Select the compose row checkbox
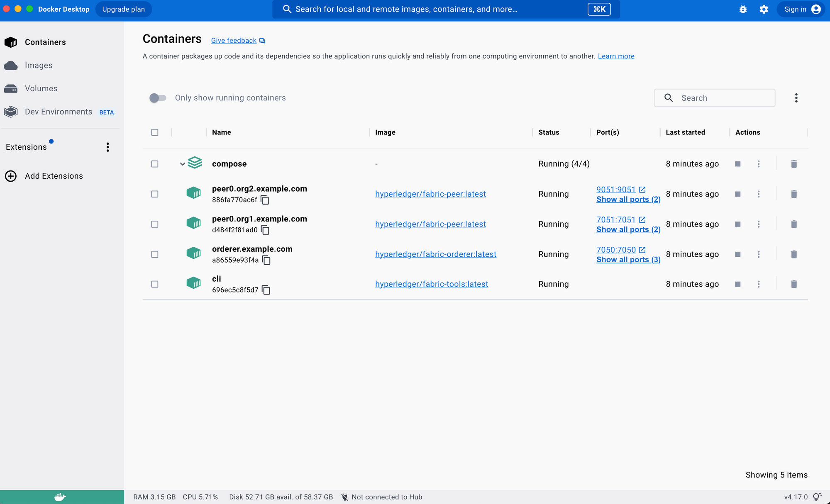Viewport: 830px width, 504px height. click(x=155, y=164)
